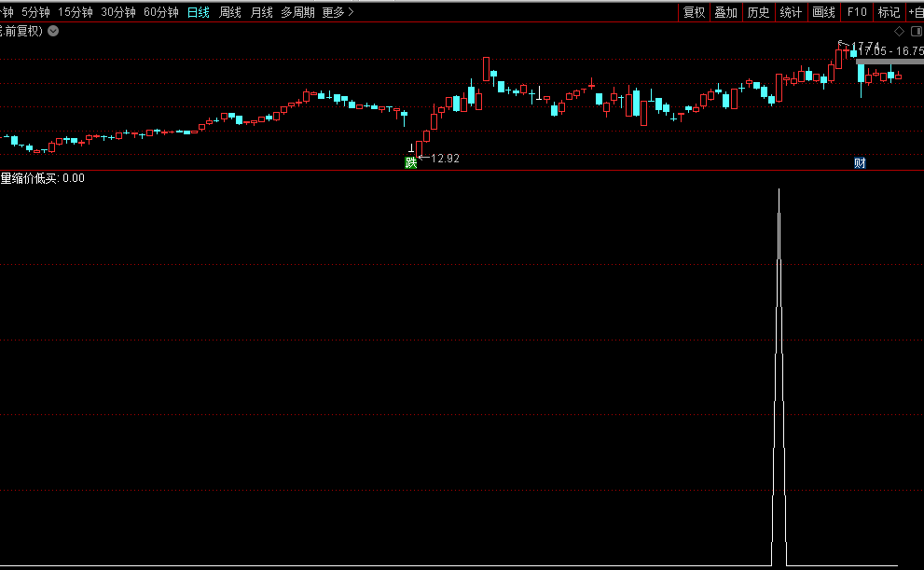Expand the 更多 periods menu
Viewport: 924px width, 570px height.
(338, 12)
